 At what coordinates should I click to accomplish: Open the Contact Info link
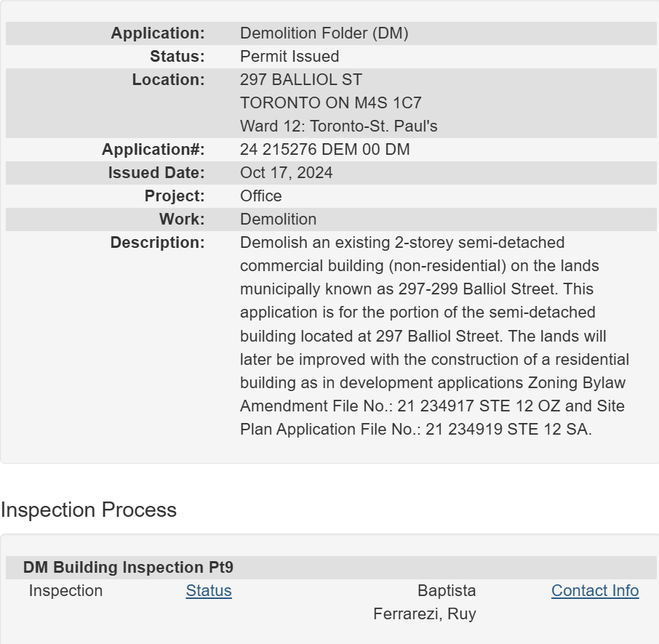click(x=594, y=591)
